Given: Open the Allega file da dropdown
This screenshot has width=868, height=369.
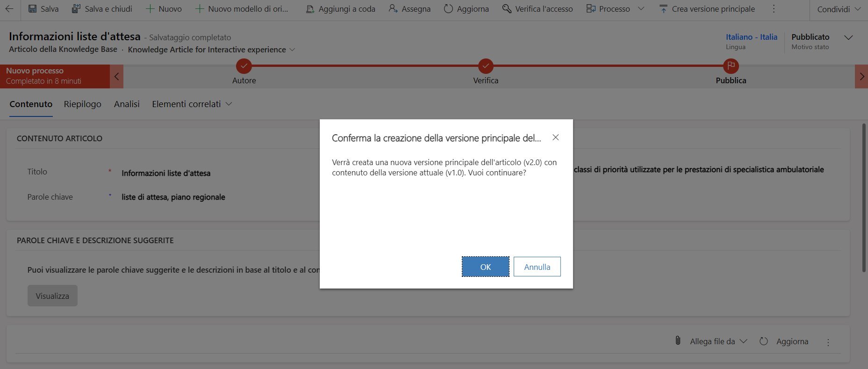Looking at the screenshot, I should [x=718, y=341].
